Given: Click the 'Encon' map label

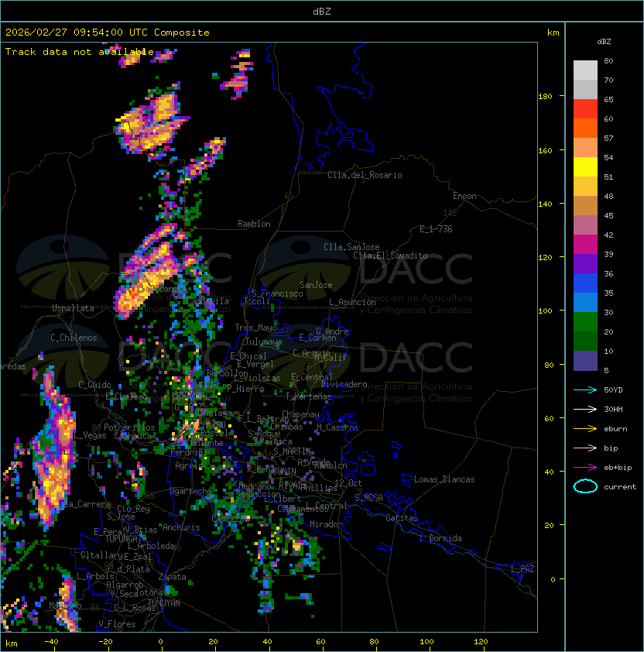Looking at the screenshot, I should click(464, 196).
